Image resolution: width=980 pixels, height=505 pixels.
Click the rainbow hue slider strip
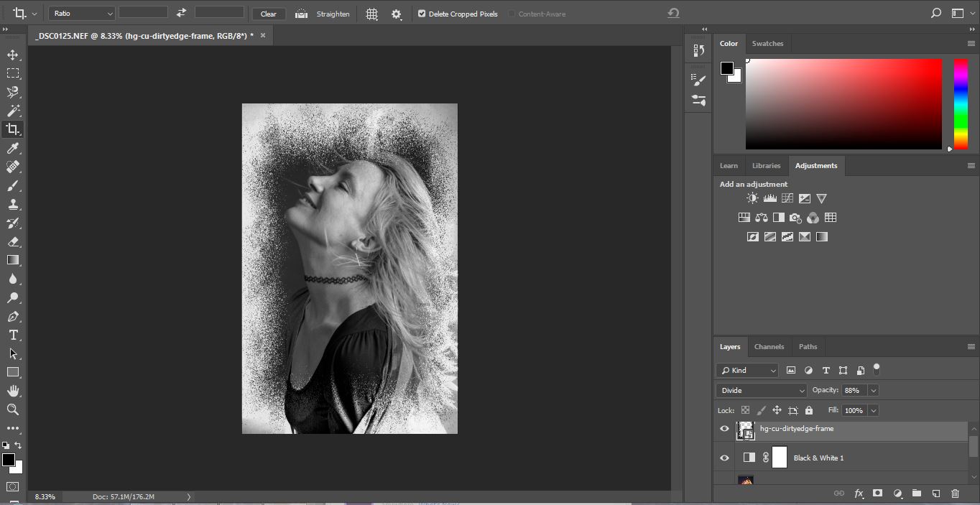coord(961,104)
